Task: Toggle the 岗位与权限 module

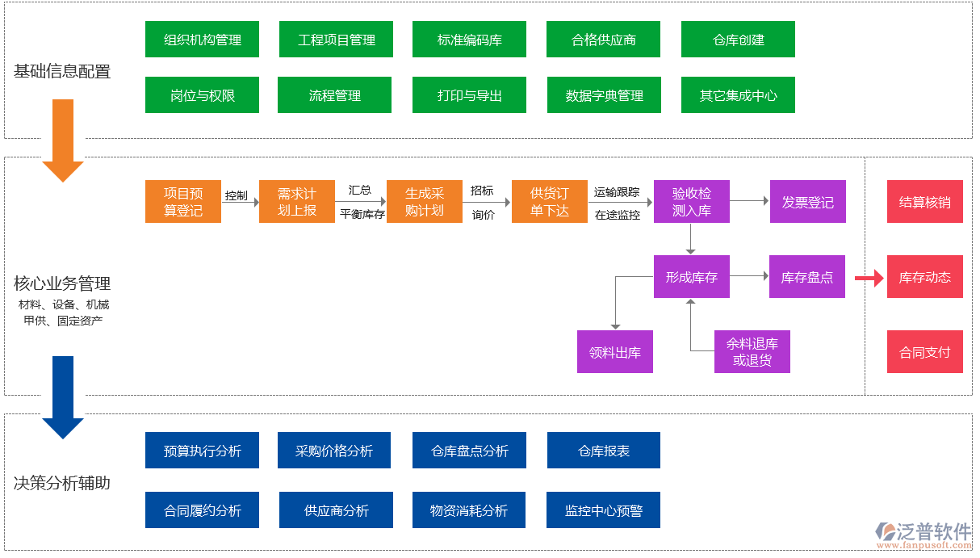Action: (202, 94)
